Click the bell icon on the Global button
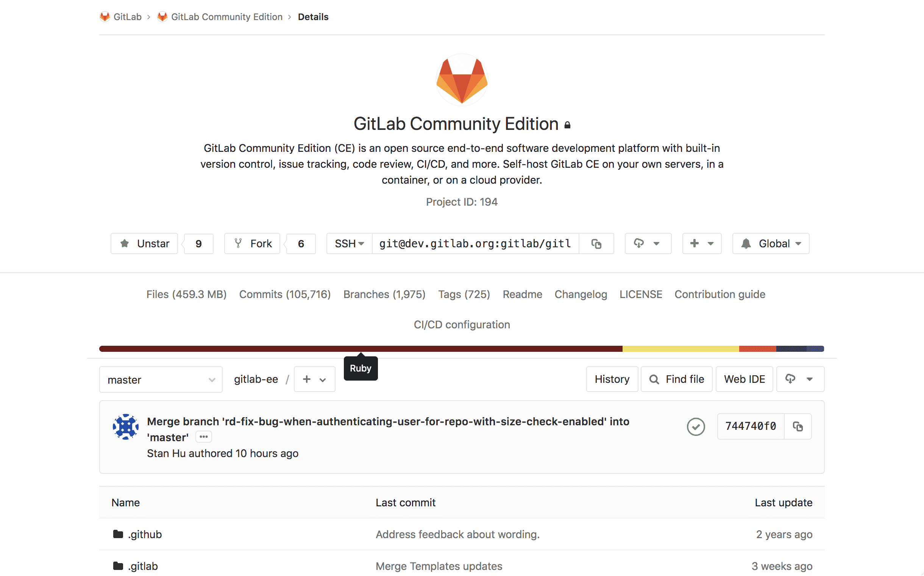 [746, 244]
